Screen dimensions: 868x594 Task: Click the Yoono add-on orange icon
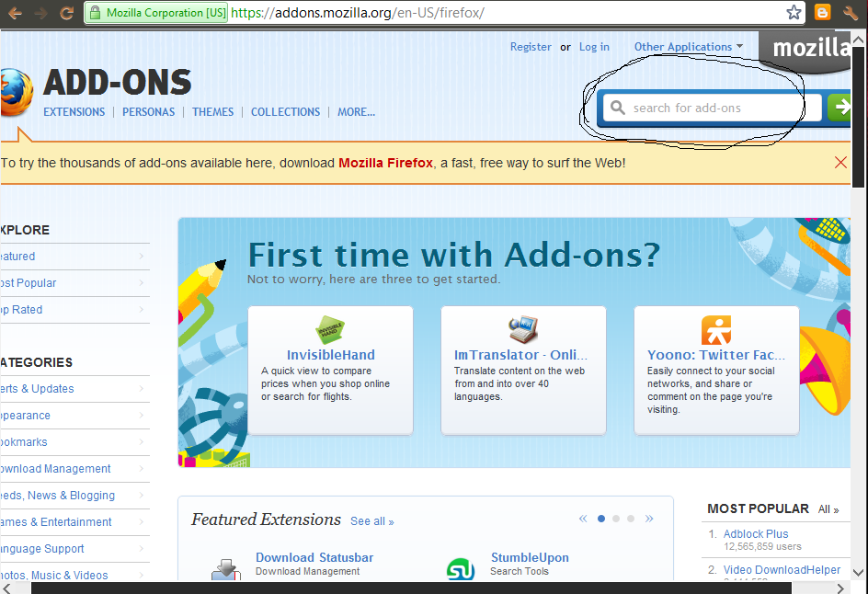715,330
